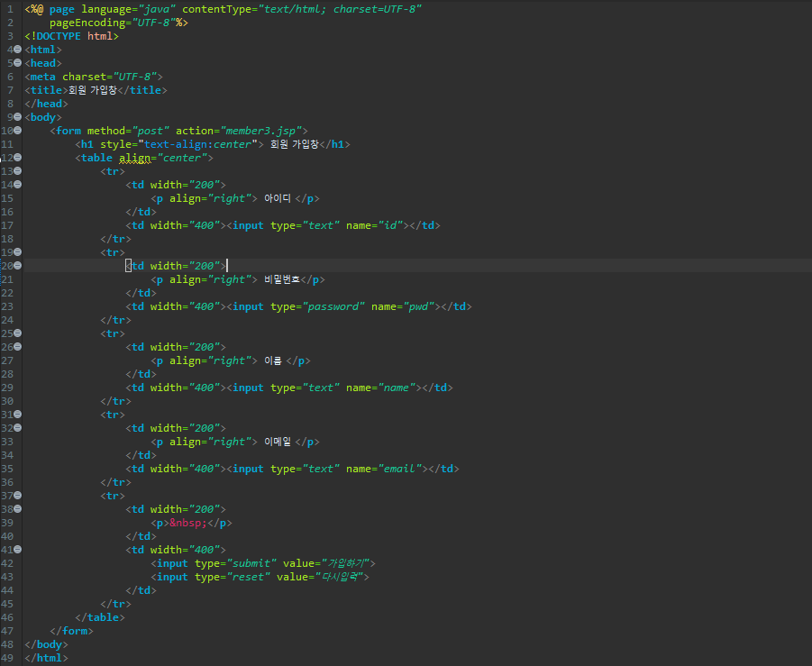
Task: Collapse the head fold on line 5
Action: 18,63
